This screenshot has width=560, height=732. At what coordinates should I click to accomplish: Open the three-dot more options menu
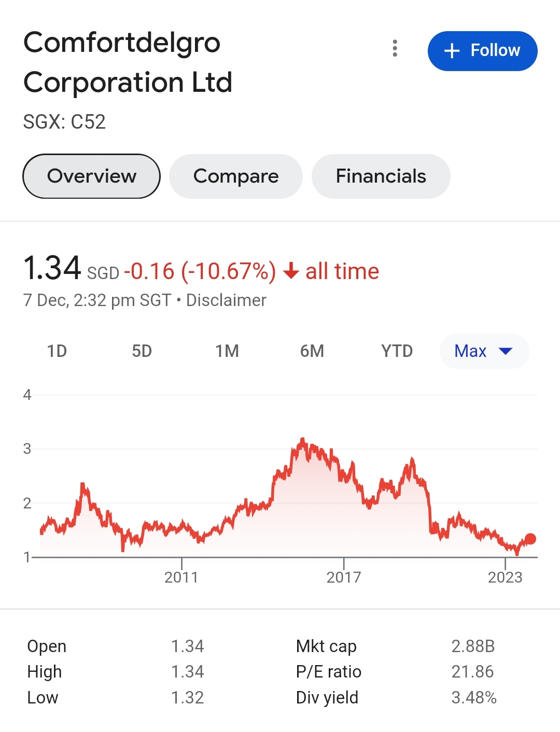395,48
